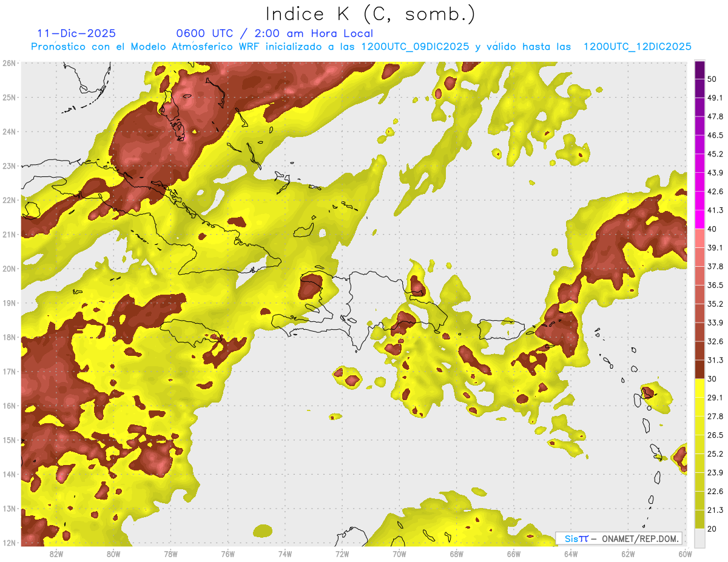
Task: Click the longitude axis label "72W"
Action: coord(342,554)
